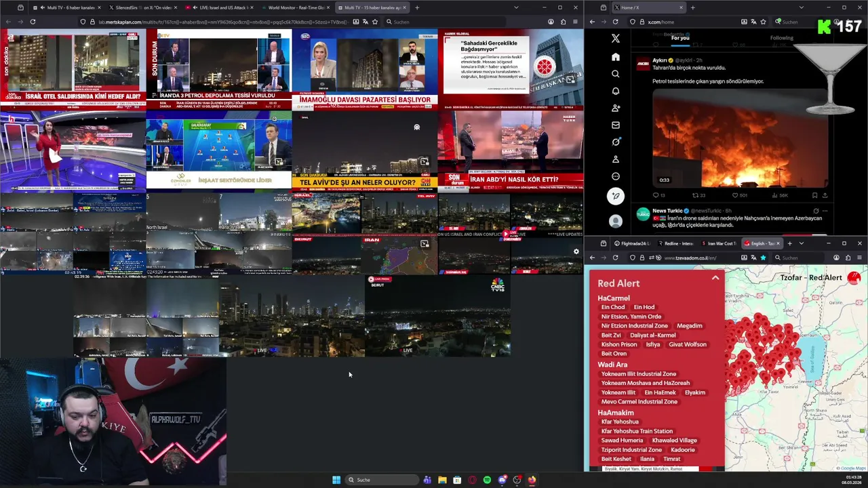Open Profile icon in X sidebar

pyautogui.click(x=615, y=159)
